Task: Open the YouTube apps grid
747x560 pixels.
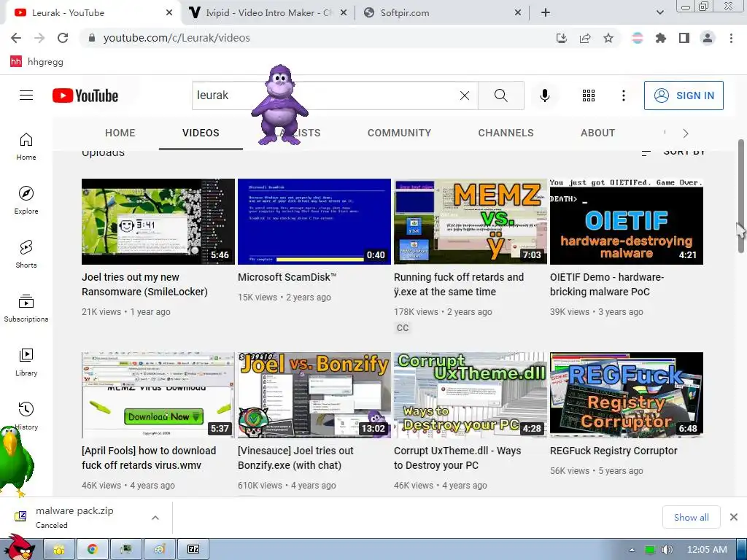Action: [x=589, y=96]
